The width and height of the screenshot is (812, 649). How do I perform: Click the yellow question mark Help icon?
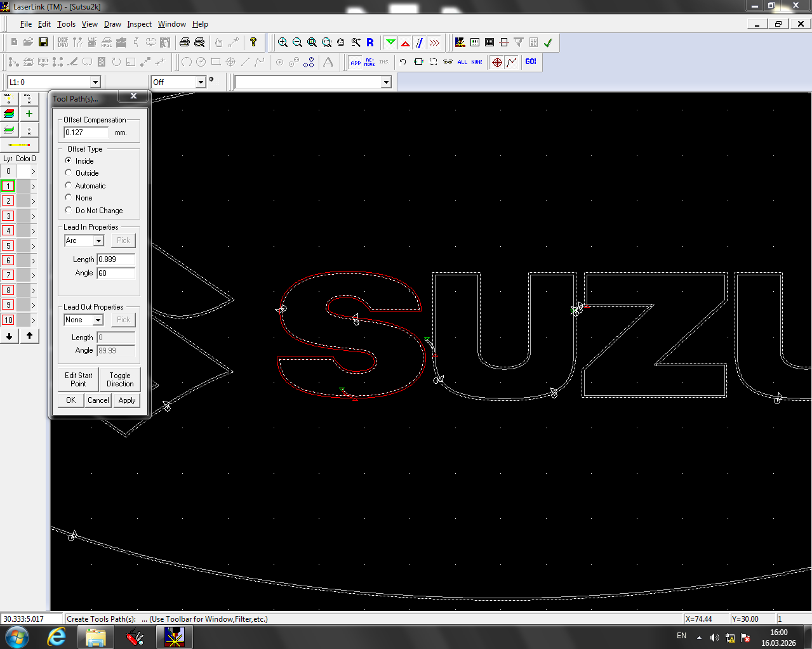[x=253, y=42]
